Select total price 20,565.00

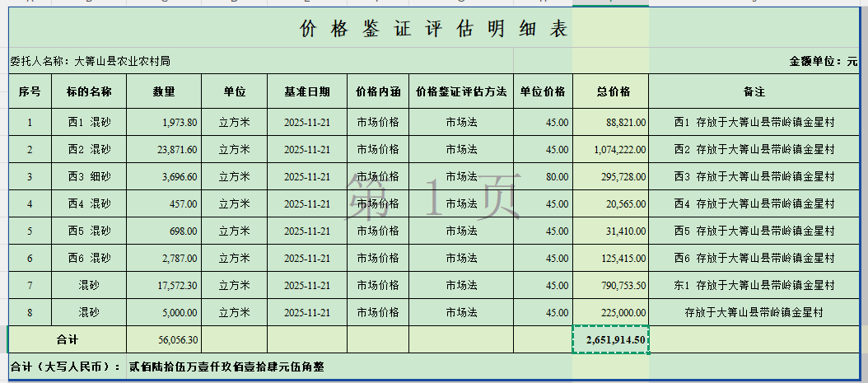click(610, 203)
